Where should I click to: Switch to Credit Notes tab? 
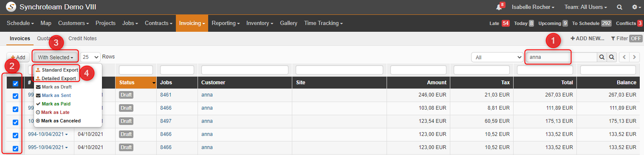pos(82,39)
